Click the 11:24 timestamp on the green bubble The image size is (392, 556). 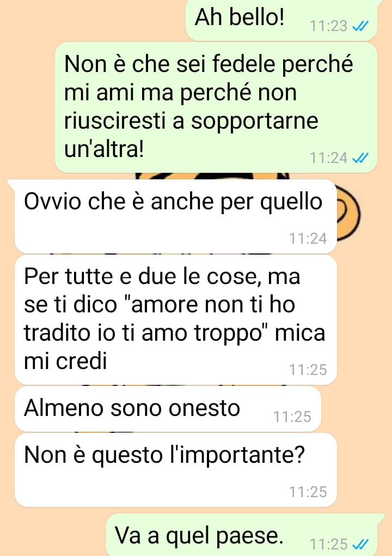[329, 158]
